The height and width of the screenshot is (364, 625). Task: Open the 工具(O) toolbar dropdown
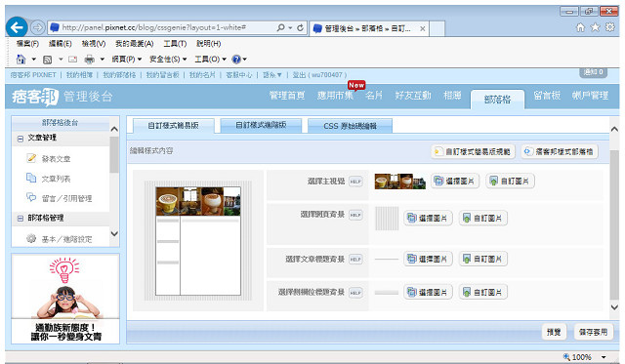(210, 60)
